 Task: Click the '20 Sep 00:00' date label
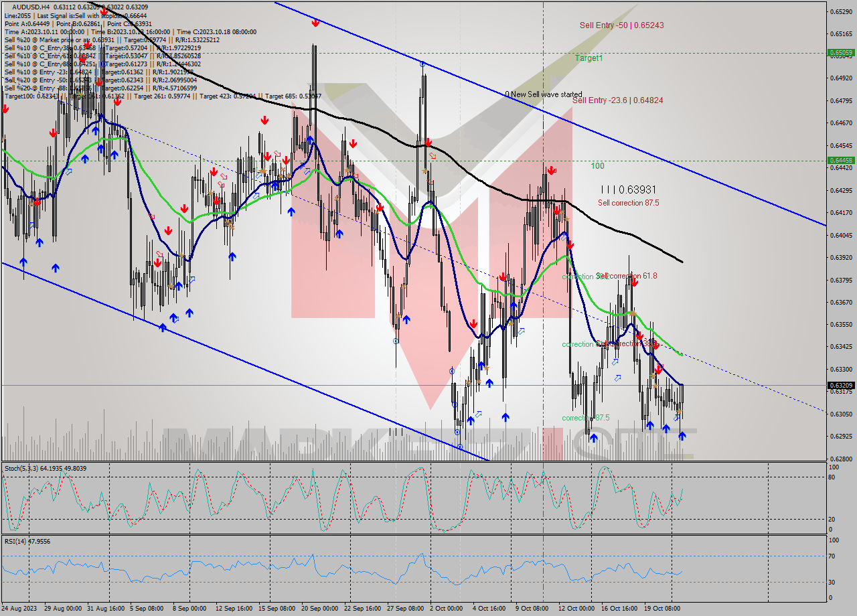[x=319, y=609]
